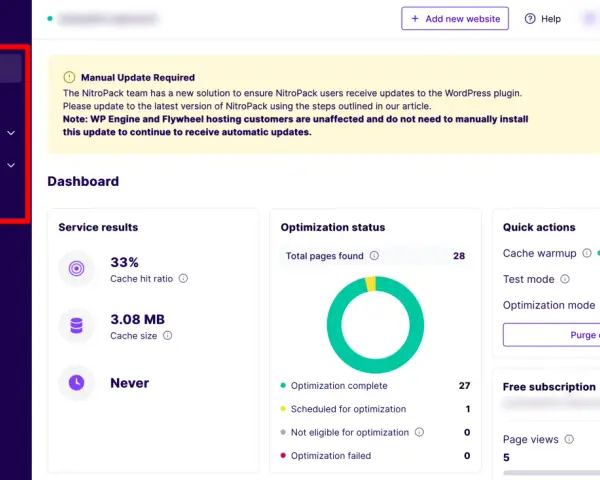This screenshot has width=600, height=480.
Task: Click the Cache size database icon
Action: click(77, 326)
